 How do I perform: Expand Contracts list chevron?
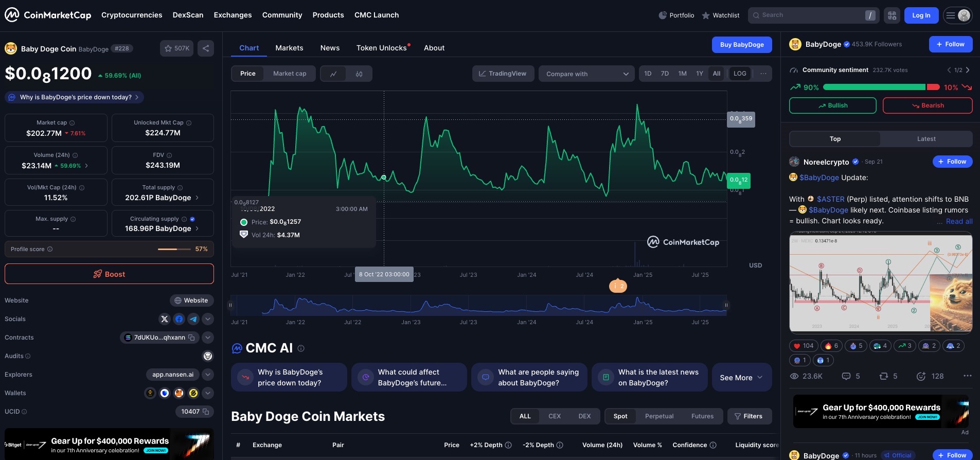(208, 338)
